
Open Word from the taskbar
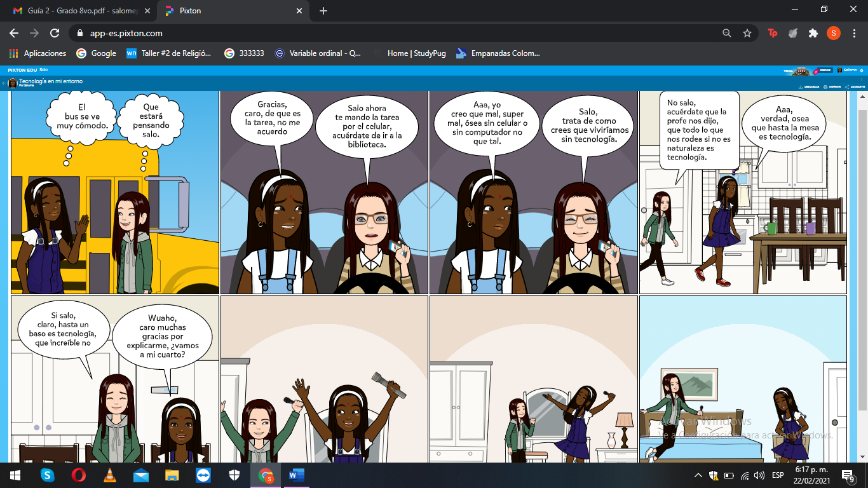pyautogui.click(x=296, y=475)
